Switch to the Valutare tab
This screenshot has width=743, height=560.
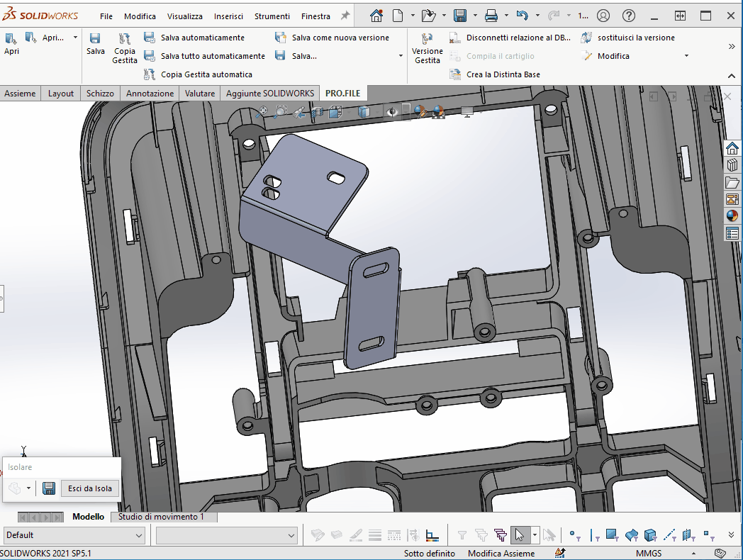point(200,94)
